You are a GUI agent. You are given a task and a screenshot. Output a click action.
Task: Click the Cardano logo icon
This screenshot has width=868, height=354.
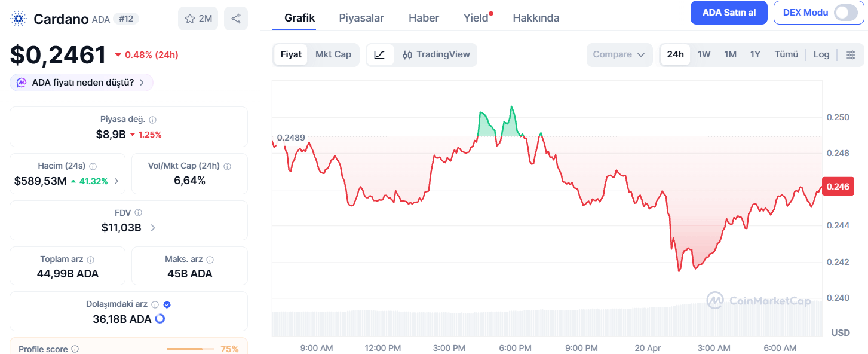19,19
